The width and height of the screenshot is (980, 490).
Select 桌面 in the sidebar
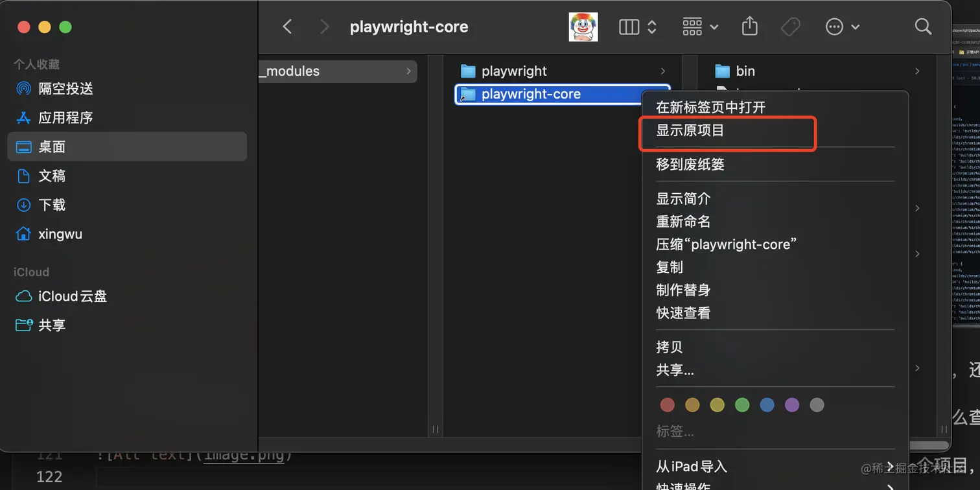[x=128, y=146]
